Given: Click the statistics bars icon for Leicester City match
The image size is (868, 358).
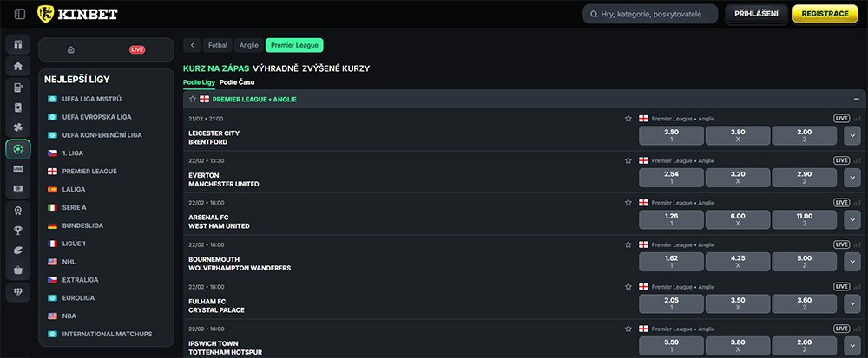Looking at the screenshot, I should pyautogui.click(x=858, y=118).
